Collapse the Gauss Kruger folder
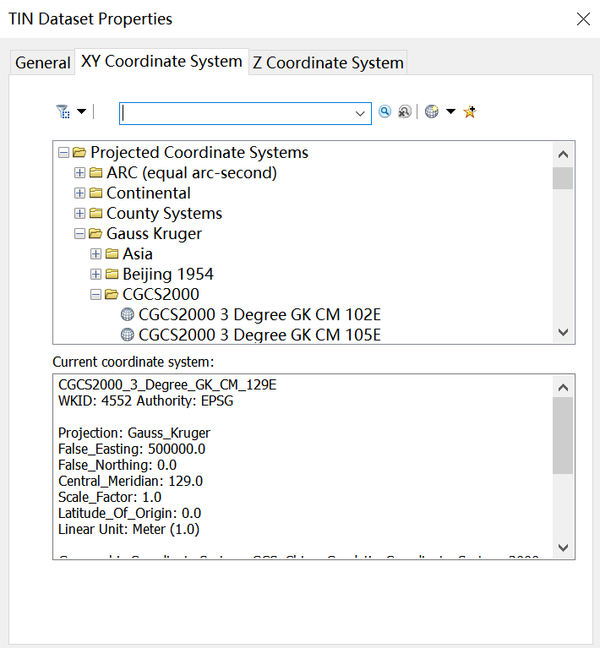Image resolution: width=600 pixels, height=648 pixels. click(80, 234)
